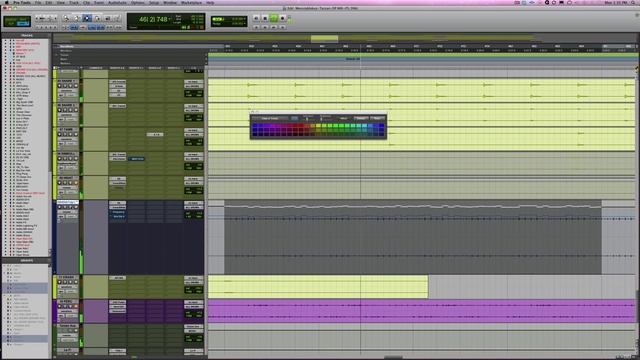Viewport: 640px width, 360px height.
Task: Toggle Grid edit mode
Action: [x=24, y=24]
